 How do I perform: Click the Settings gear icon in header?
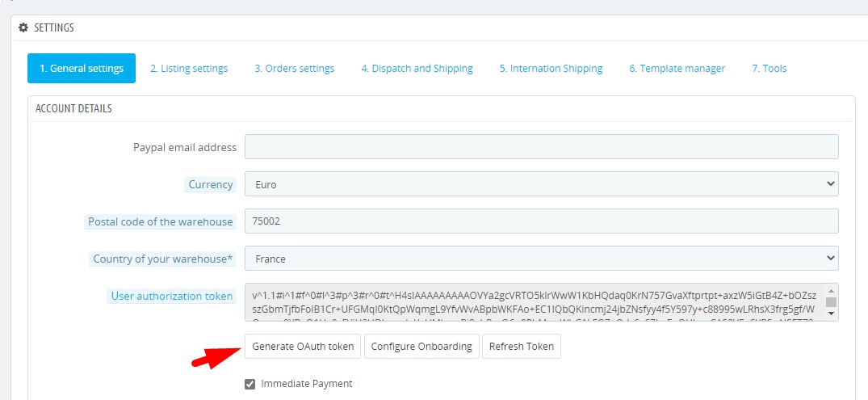pos(23,27)
